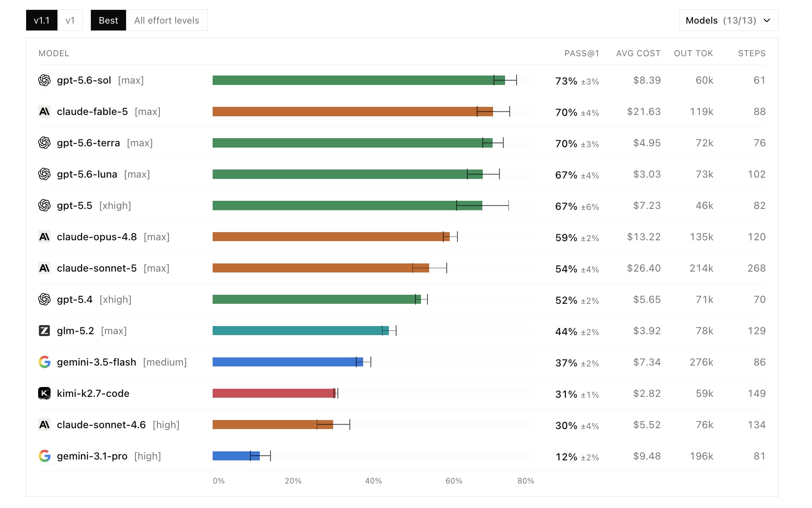
Task: Toggle to All effort levels view
Action: 167,20
